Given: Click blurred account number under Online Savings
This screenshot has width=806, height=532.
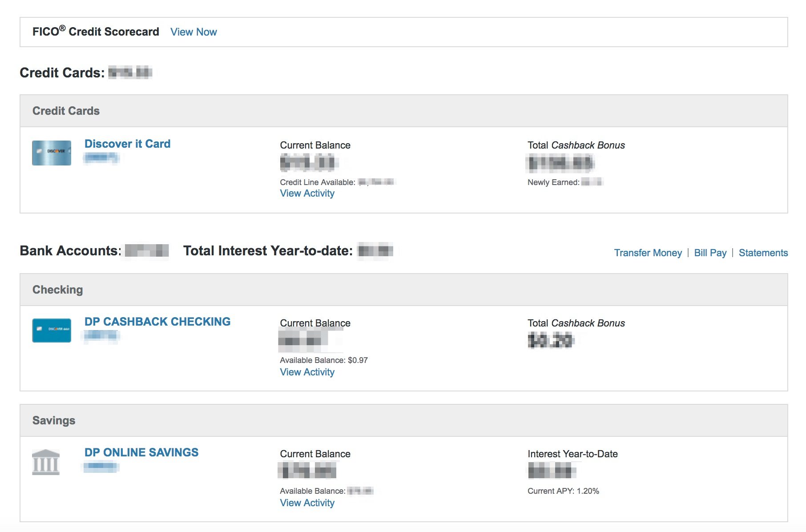Looking at the screenshot, I should 101,467.
